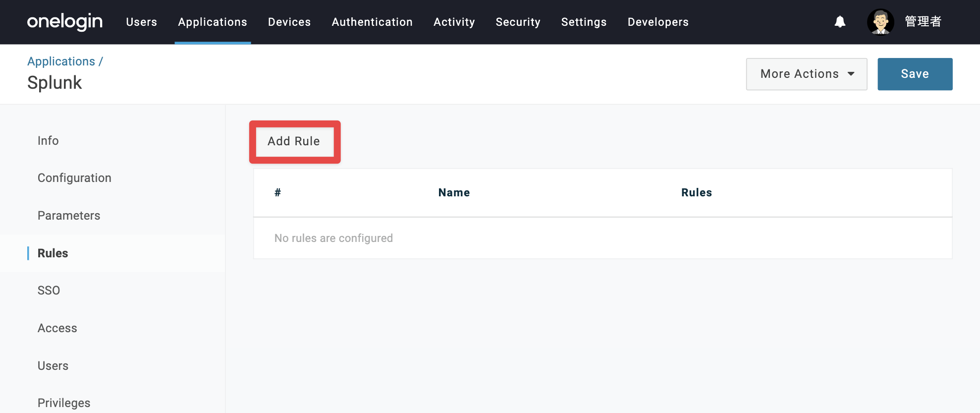
Task: Switch to the Access sidebar tab
Action: pos(57,328)
